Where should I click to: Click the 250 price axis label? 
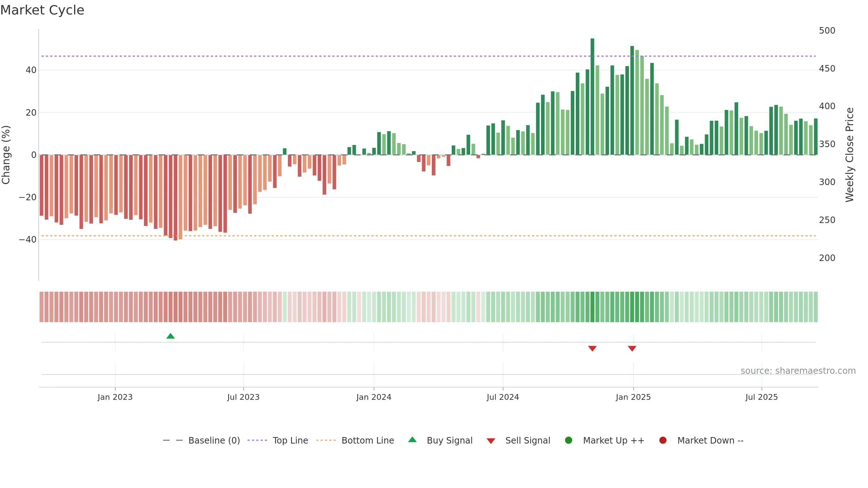click(827, 220)
